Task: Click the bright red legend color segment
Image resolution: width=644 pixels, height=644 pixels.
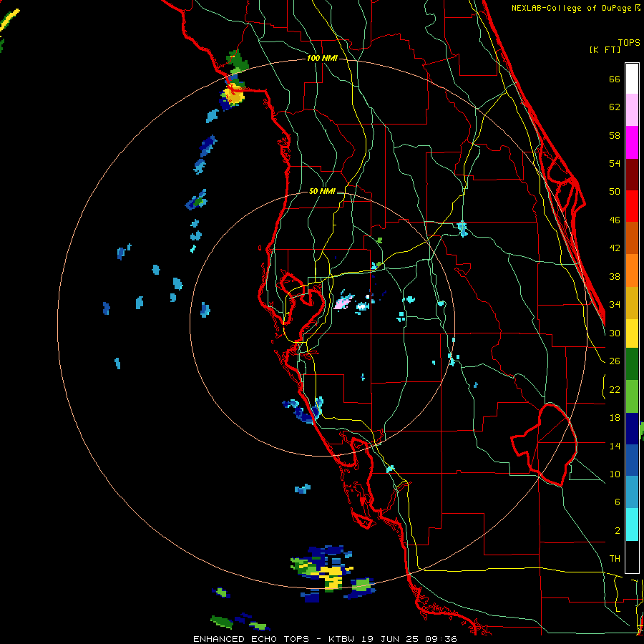Action: point(632,206)
